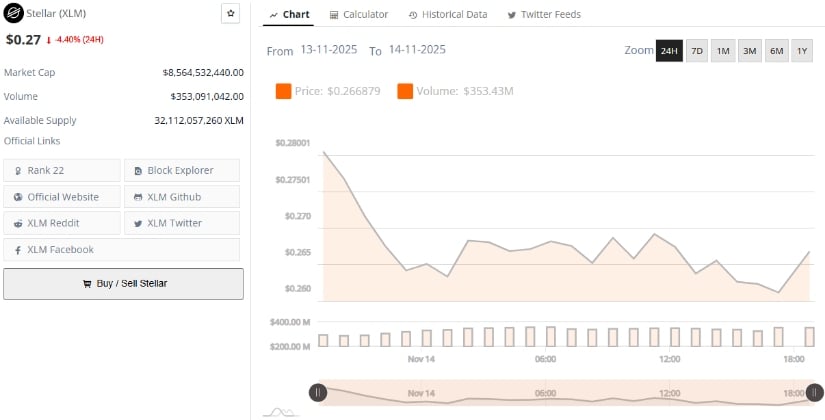Select the 1Y zoom range

pos(802,51)
